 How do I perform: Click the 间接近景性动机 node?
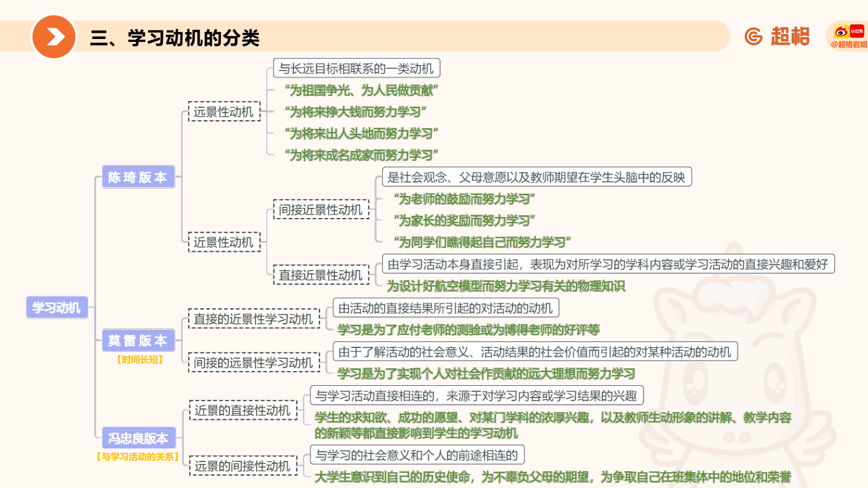(x=321, y=210)
